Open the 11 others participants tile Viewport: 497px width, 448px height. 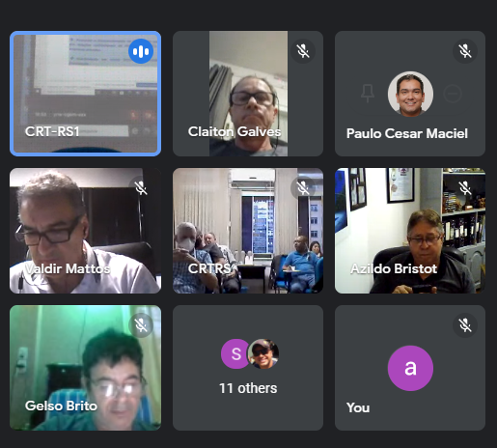tap(248, 368)
